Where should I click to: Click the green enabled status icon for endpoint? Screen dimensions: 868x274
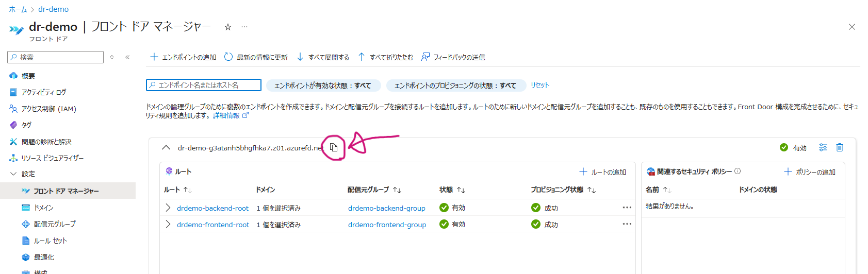(784, 147)
